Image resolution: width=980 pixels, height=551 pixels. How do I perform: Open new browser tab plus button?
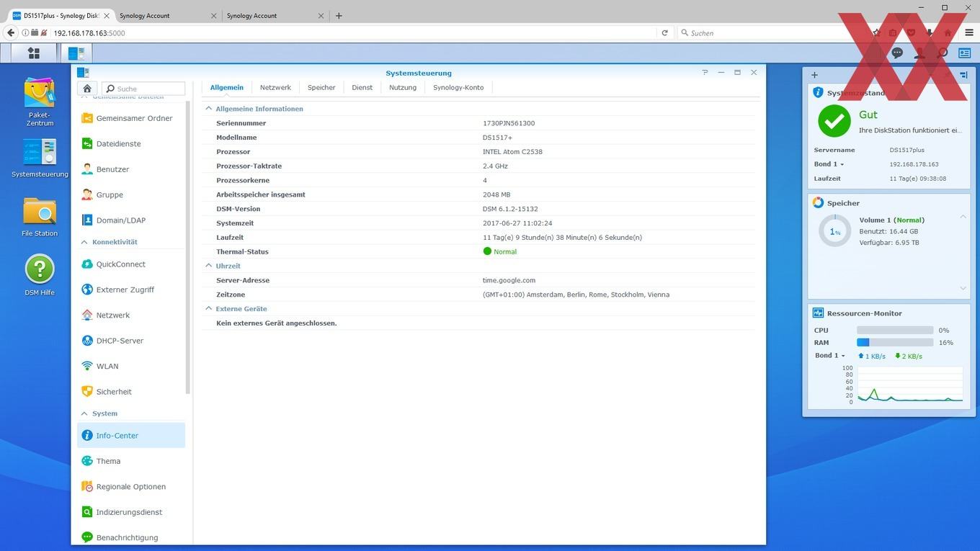(339, 15)
